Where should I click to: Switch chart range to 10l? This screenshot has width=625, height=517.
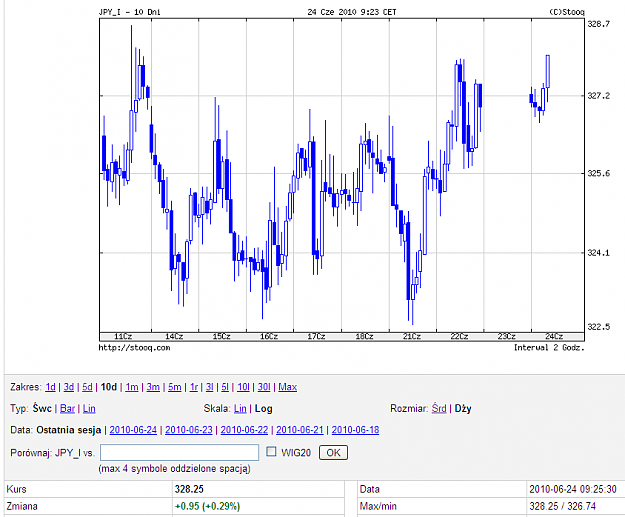coord(243,387)
